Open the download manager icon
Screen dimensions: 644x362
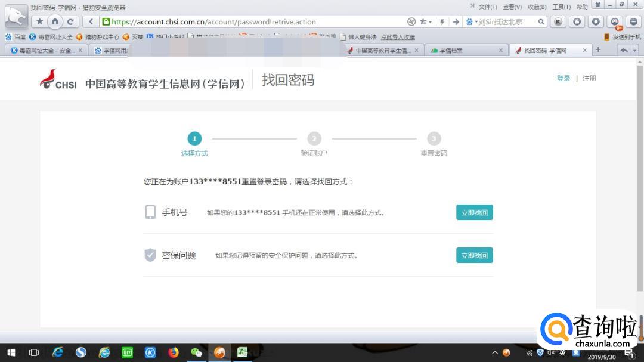(x=596, y=22)
